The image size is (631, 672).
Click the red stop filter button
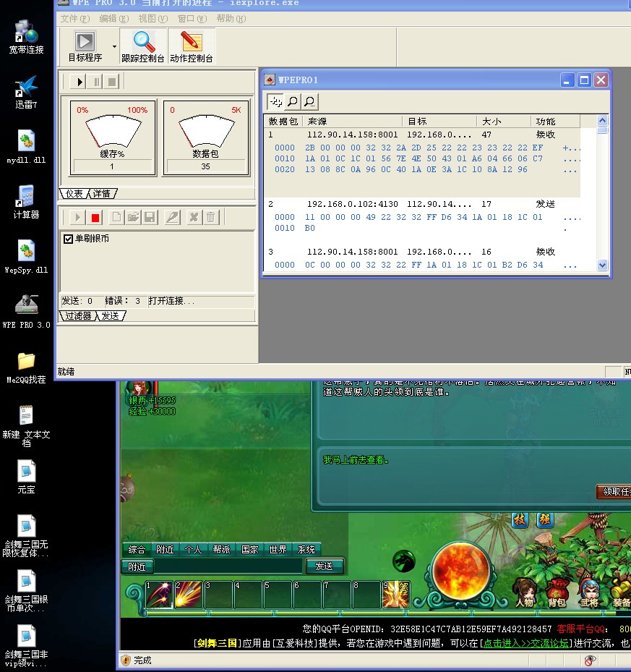pyautogui.click(x=95, y=217)
